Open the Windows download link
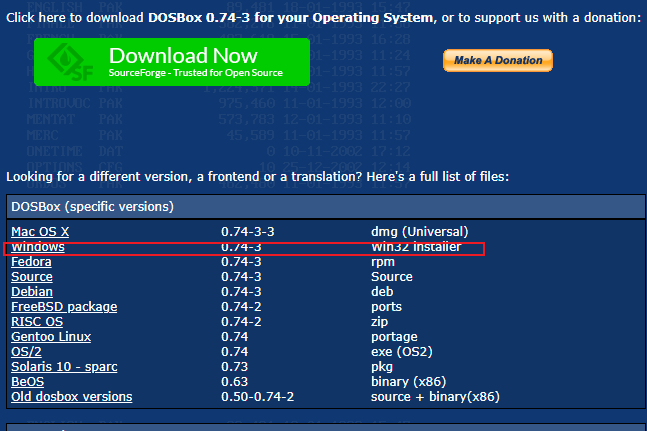 (x=38, y=247)
